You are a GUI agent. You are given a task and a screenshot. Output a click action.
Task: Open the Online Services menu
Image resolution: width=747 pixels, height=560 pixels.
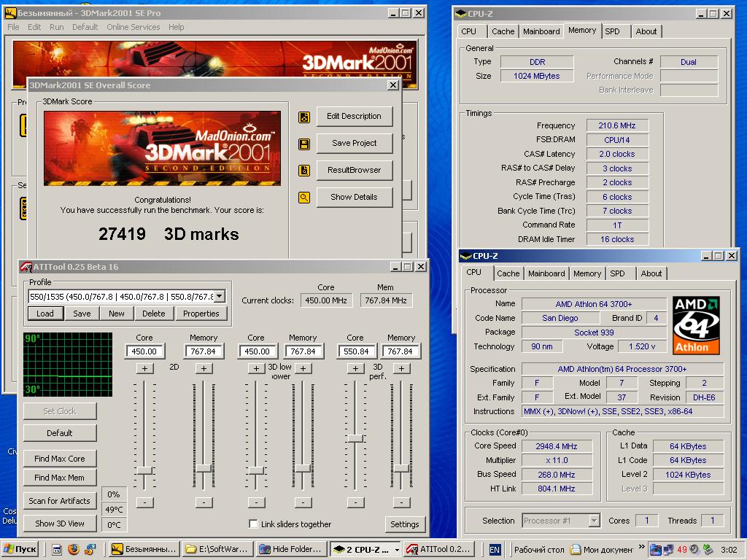[x=133, y=27]
